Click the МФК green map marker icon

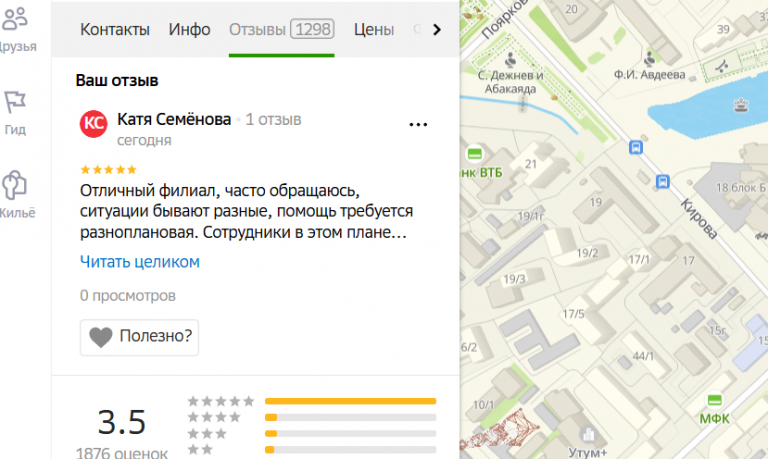715,400
